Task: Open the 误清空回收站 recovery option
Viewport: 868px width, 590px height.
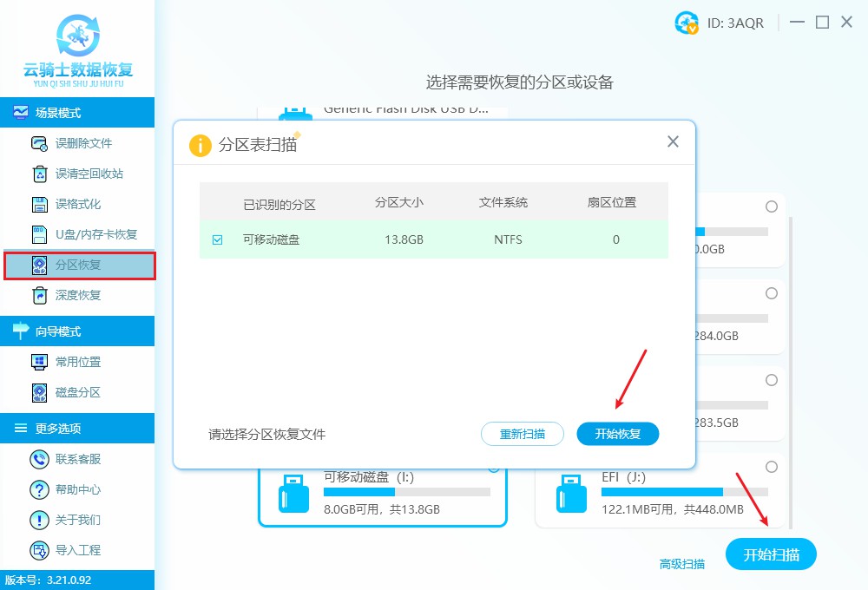Action: tap(78, 174)
